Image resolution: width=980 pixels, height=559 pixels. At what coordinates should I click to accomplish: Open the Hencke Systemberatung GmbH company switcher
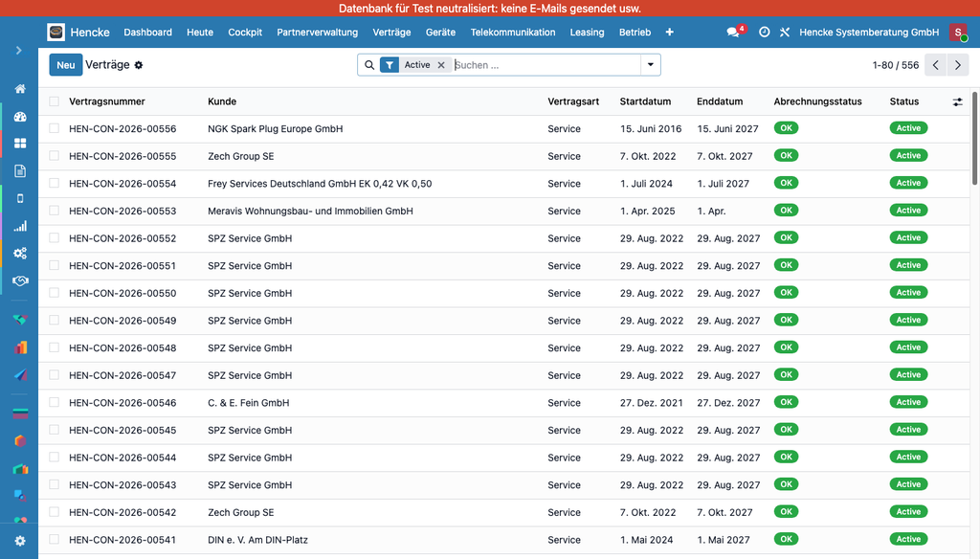pos(869,33)
